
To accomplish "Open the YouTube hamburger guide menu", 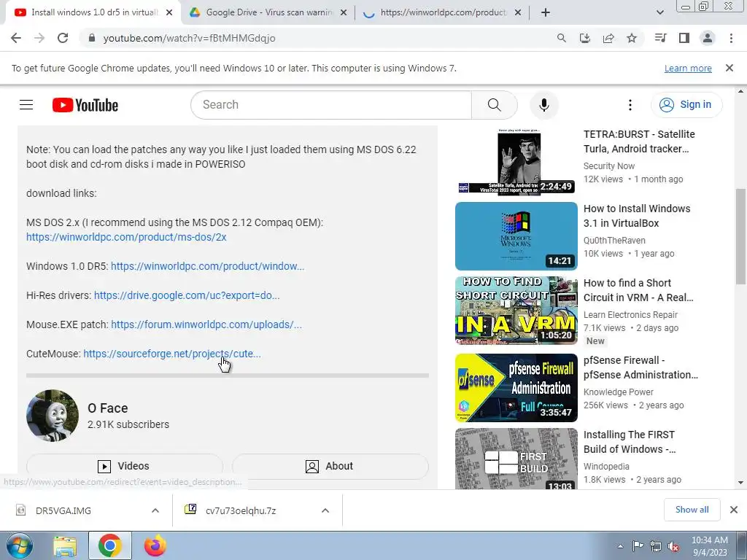I will point(26,105).
